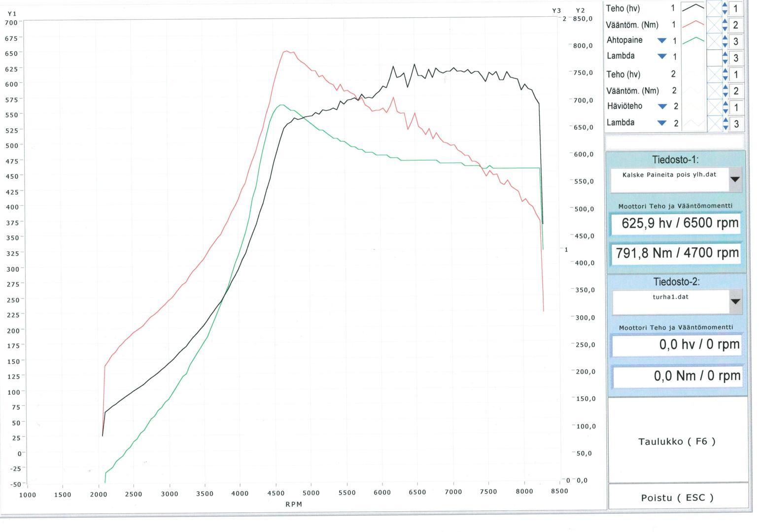Click axis stepper arrows for Ahtopaine row
The width and height of the screenshot is (759, 532).
click(725, 41)
